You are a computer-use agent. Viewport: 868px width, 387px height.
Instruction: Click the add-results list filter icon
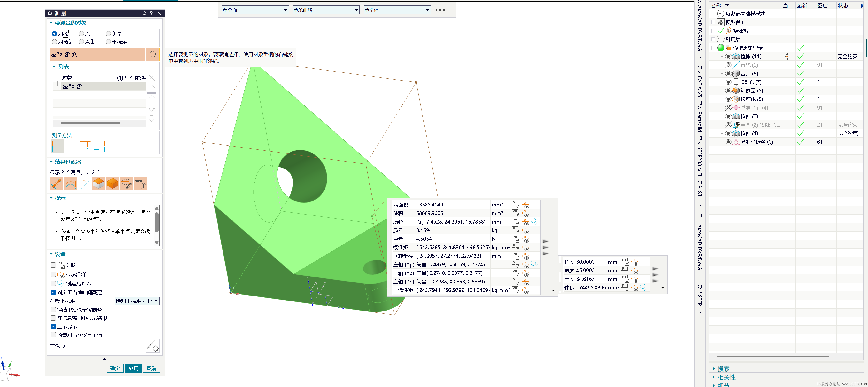141,184
